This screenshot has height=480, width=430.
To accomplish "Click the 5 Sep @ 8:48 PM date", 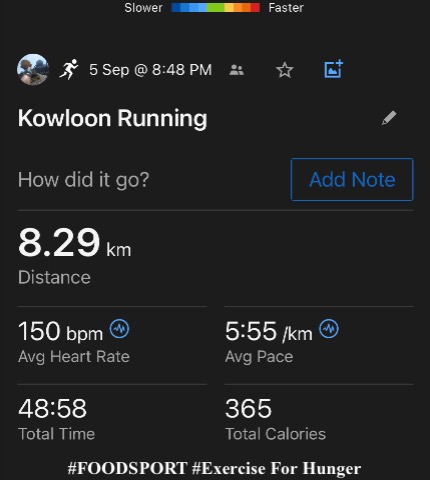I will pyautogui.click(x=150, y=70).
